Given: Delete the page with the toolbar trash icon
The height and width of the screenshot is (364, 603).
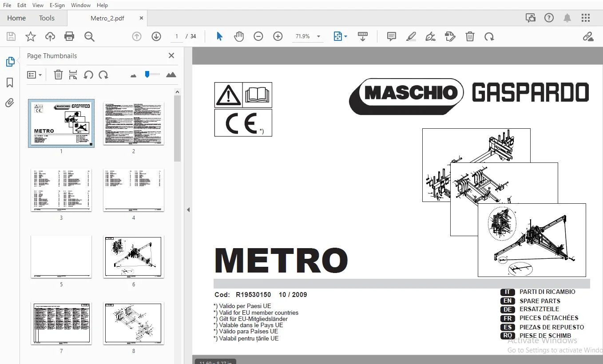Looking at the screenshot, I should (470, 36).
